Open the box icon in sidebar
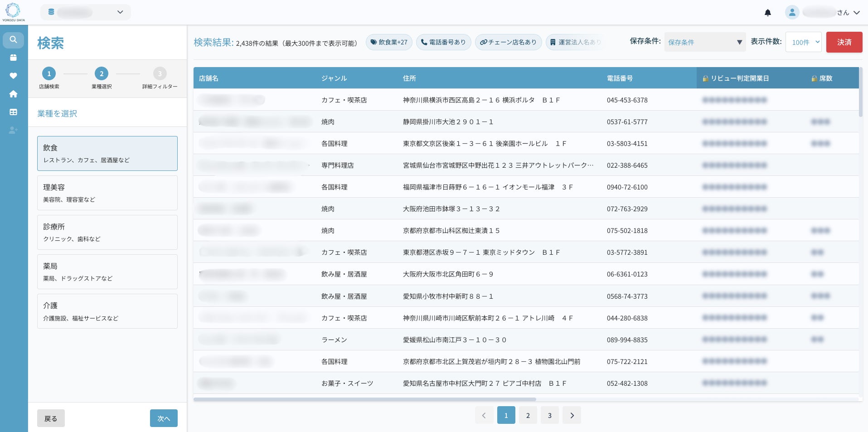The height and width of the screenshot is (432, 868). pos(14,58)
